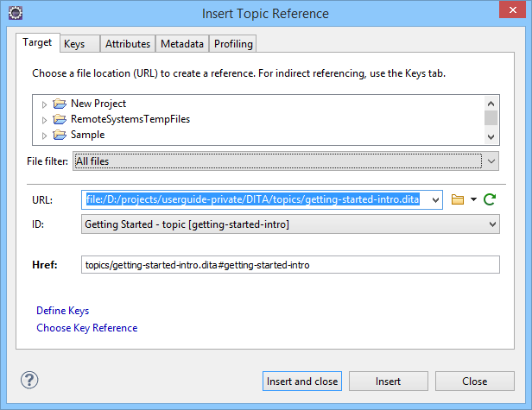Viewport: 532px width, 410px height.
Task: Switch to the Attributes tab
Action: (x=128, y=43)
